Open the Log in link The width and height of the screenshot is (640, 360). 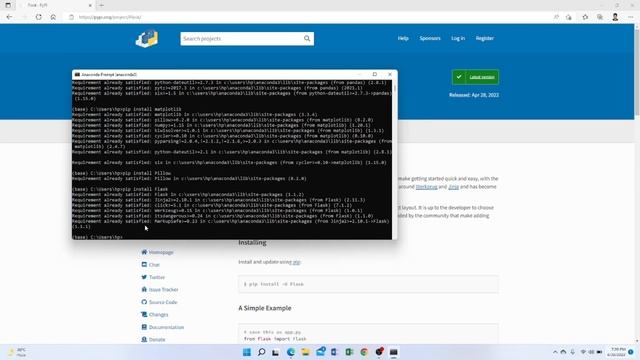click(x=458, y=38)
